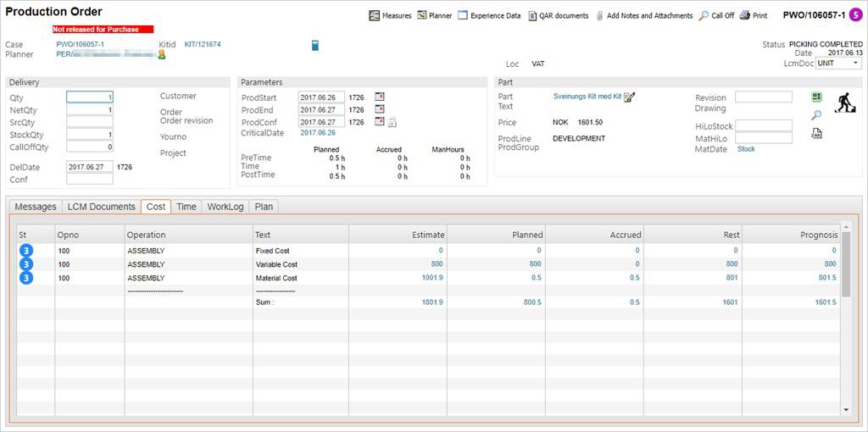Click the Print printer icon
The image size is (868, 432).
pyautogui.click(x=745, y=15)
